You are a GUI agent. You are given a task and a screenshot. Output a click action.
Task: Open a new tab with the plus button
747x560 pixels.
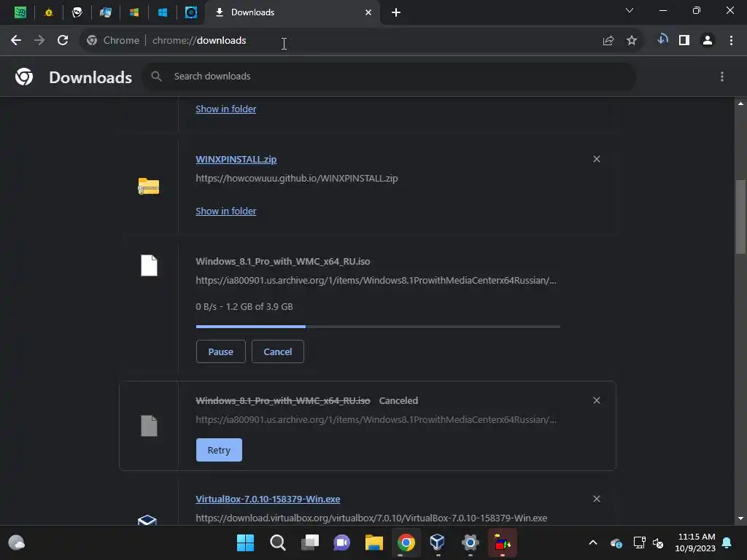(396, 12)
